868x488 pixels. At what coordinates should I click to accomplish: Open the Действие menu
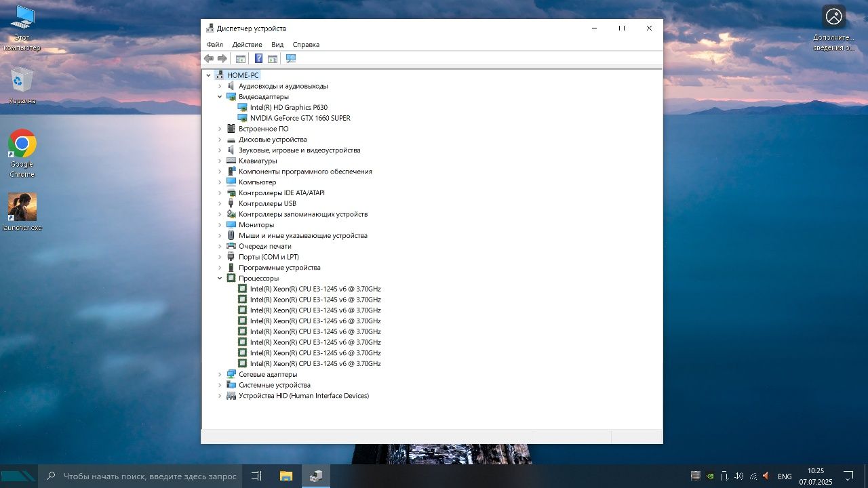(x=247, y=45)
